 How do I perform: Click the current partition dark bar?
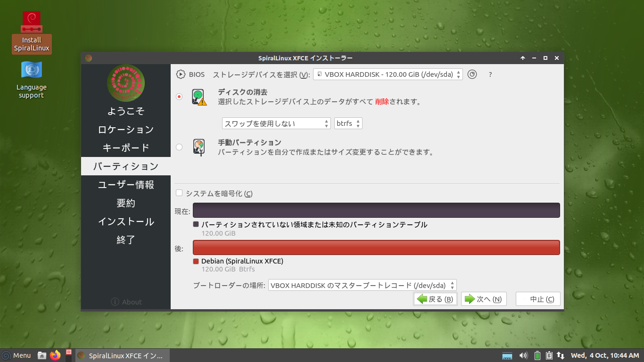(376, 210)
